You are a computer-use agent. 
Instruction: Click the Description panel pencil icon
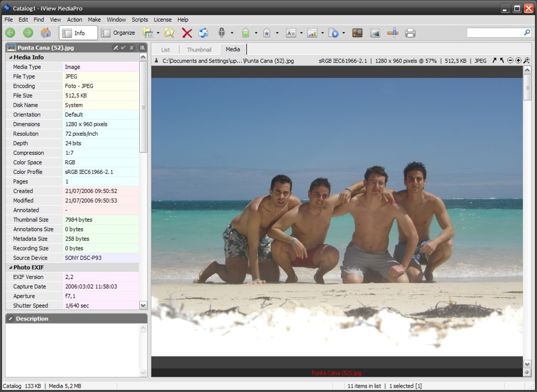(x=11, y=318)
